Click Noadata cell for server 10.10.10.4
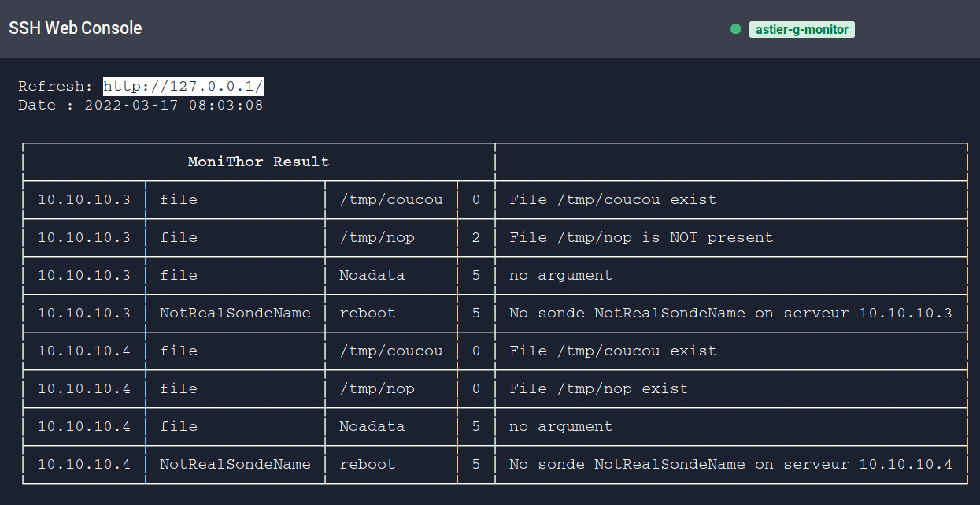 click(x=372, y=426)
